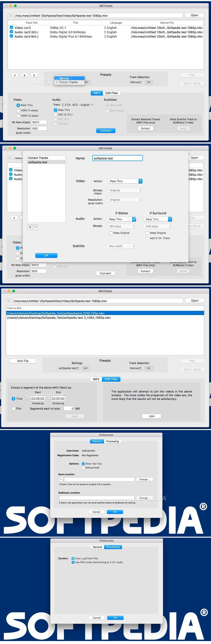Enable the AAC (2-Ch.) audio checkbox

55,114
